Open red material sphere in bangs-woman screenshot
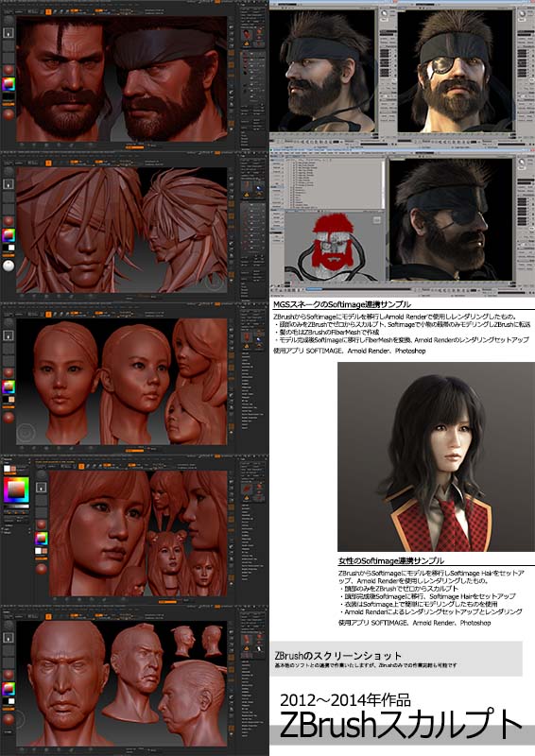535x756 pixels. coord(42,524)
